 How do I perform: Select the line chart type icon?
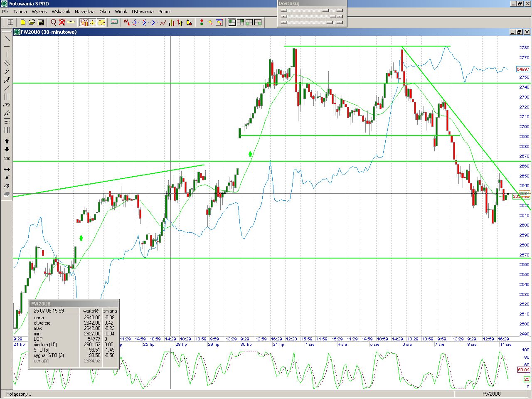[163, 22]
